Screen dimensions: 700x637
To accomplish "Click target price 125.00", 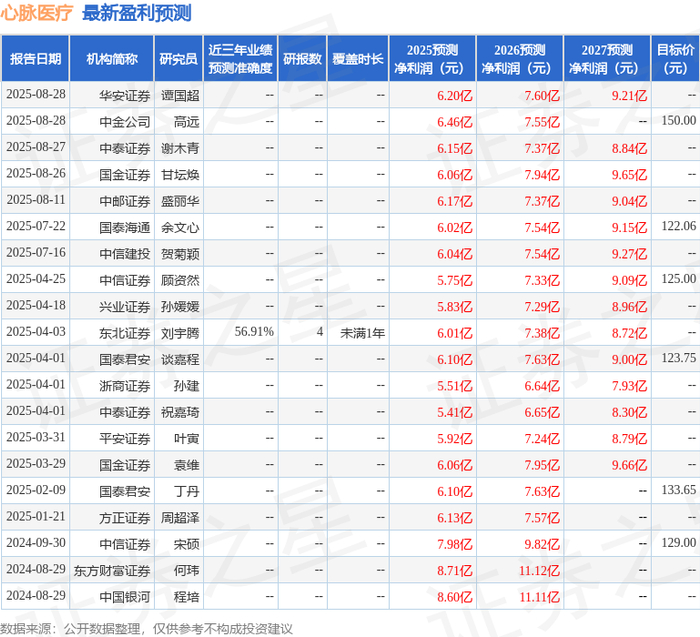I will point(679,279).
